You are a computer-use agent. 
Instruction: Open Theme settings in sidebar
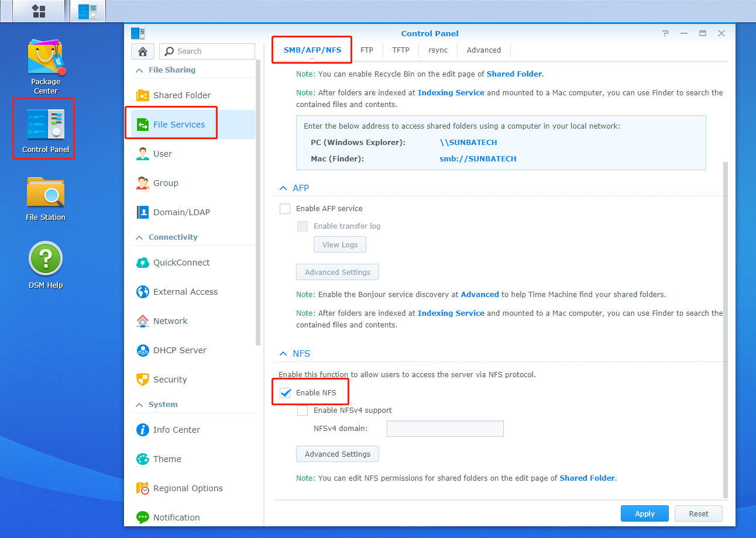tap(193, 459)
